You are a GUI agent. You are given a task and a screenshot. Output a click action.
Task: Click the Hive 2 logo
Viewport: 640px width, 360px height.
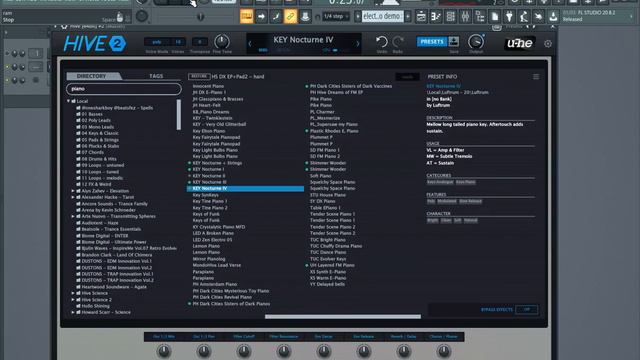(95, 44)
